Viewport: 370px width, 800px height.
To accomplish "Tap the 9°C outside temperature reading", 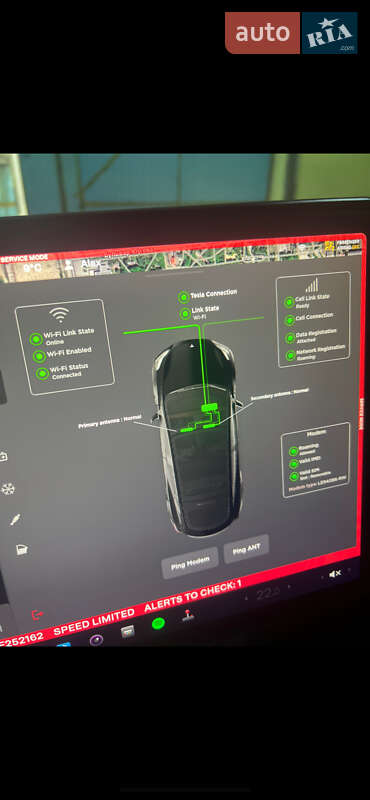I will point(32,267).
